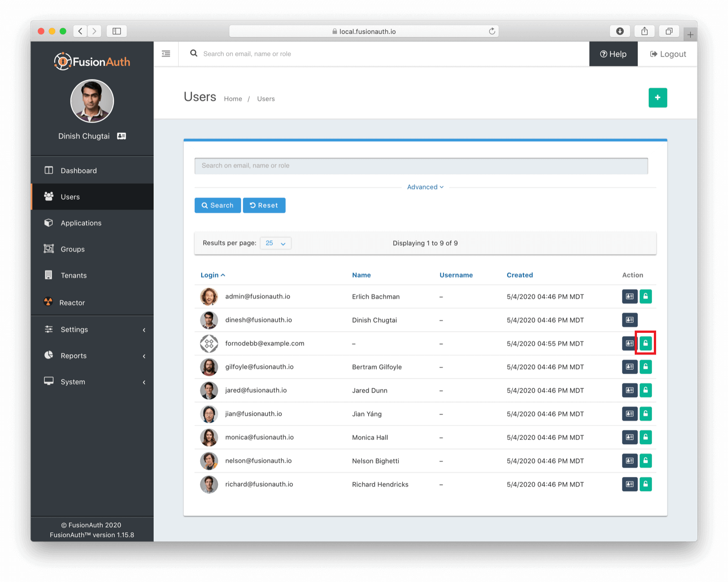Viewport: 728px width, 582px height.
Task: Go to Home breadcrumb link
Action: (x=233, y=99)
